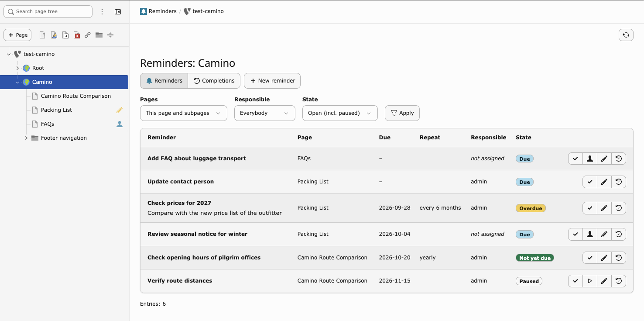Open the Responsible filter dropdown
This screenshot has height=321, width=644.
click(x=265, y=113)
